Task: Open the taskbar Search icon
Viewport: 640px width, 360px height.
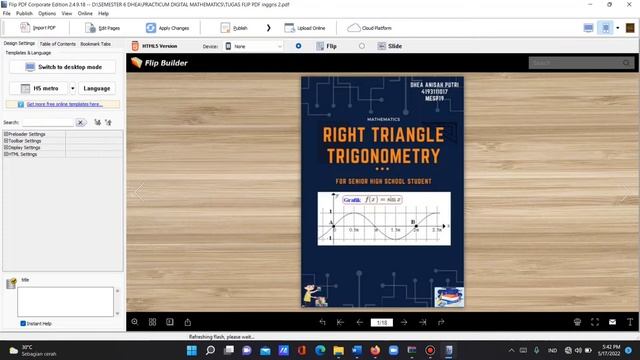Action: point(210,350)
